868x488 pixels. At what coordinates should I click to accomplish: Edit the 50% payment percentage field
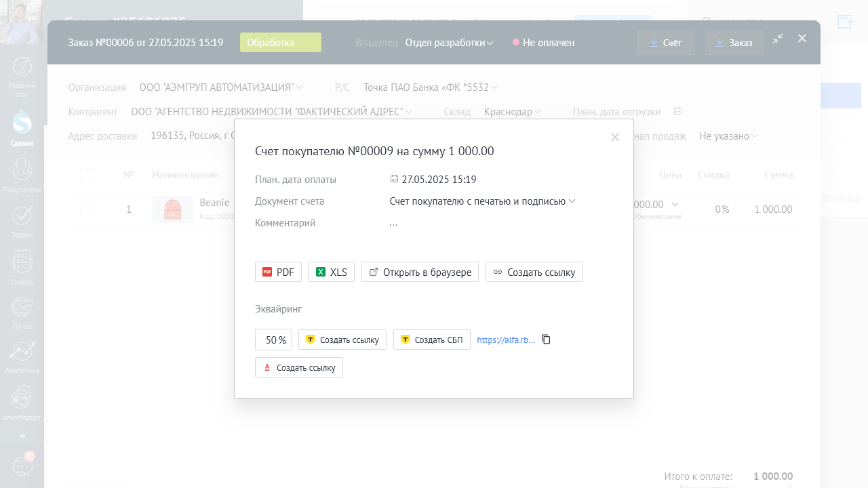click(273, 340)
